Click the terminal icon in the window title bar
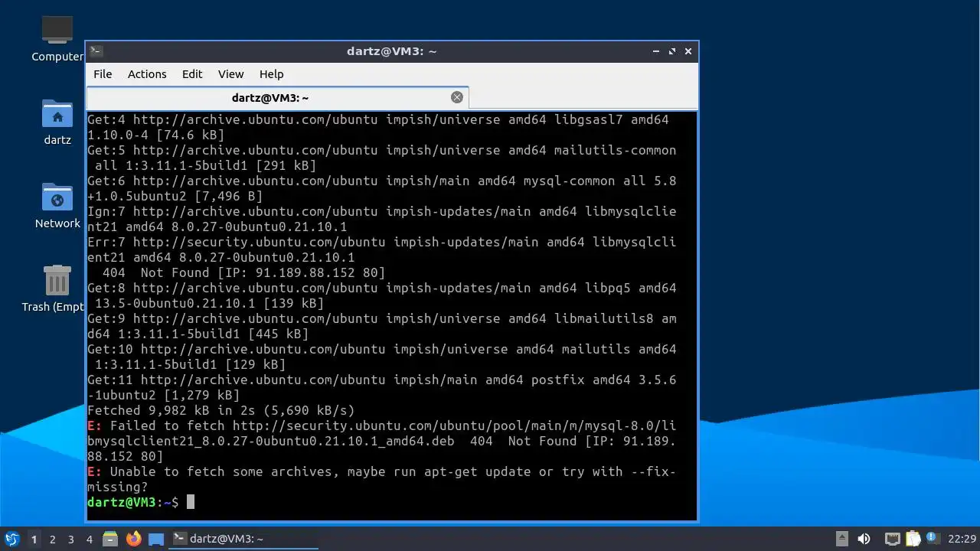 (x=96, y=51)
